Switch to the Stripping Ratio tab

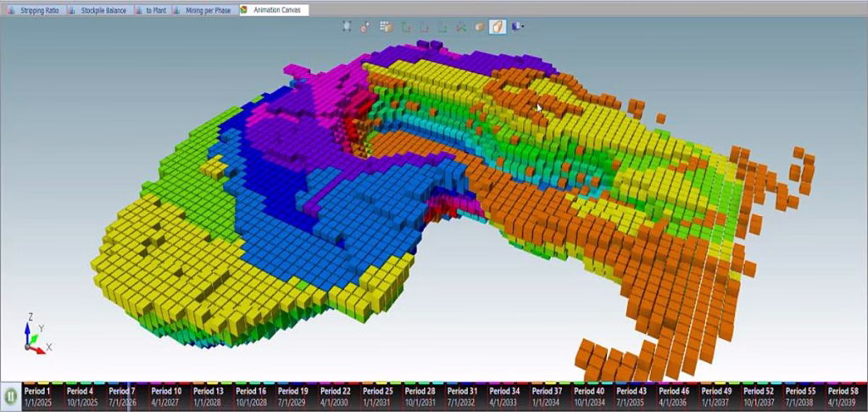click(x=34, y=10)
